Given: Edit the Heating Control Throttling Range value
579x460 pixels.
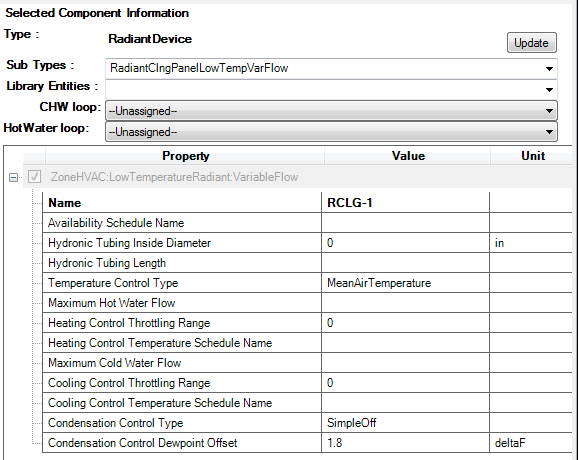Looking at the screenshot, I should [x=405, y=323].
